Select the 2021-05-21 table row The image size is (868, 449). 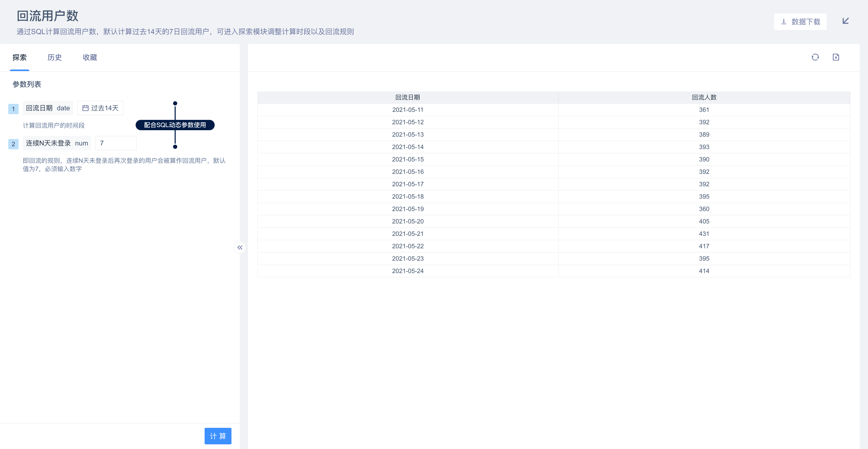[407, 234]
